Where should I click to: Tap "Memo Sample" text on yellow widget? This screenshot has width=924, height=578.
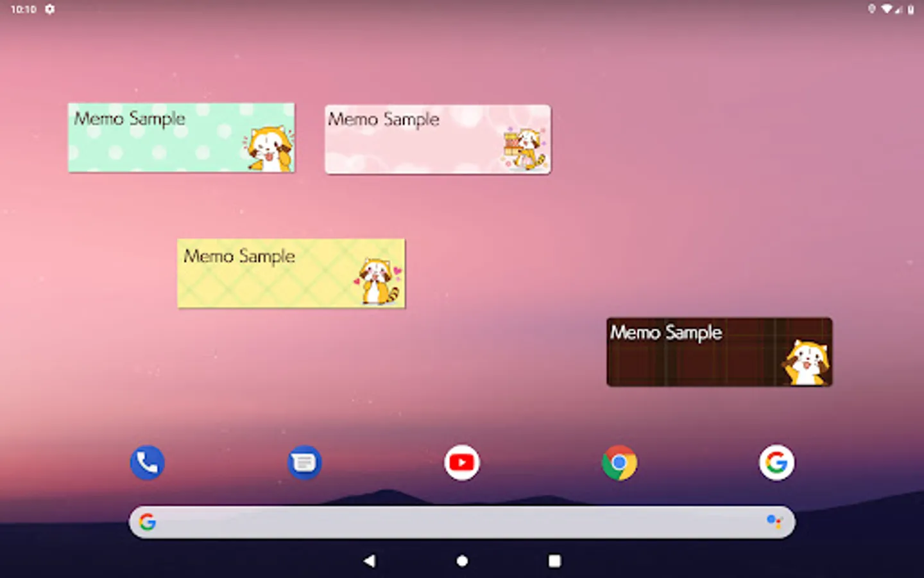(239, 256)
